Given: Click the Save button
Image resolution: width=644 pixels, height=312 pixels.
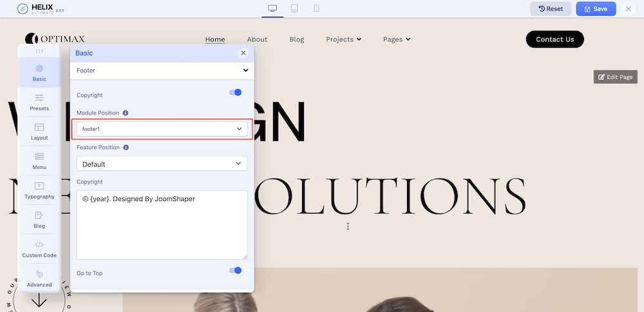Looking at the screenshot, I should [x=595, y=9].
